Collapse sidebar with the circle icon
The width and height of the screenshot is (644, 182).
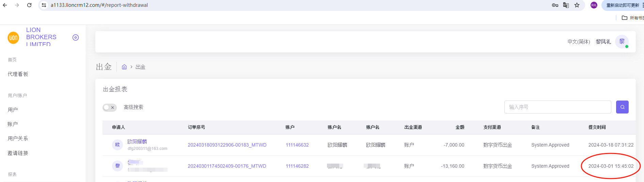pyautogui.click(x=76, y=37)
